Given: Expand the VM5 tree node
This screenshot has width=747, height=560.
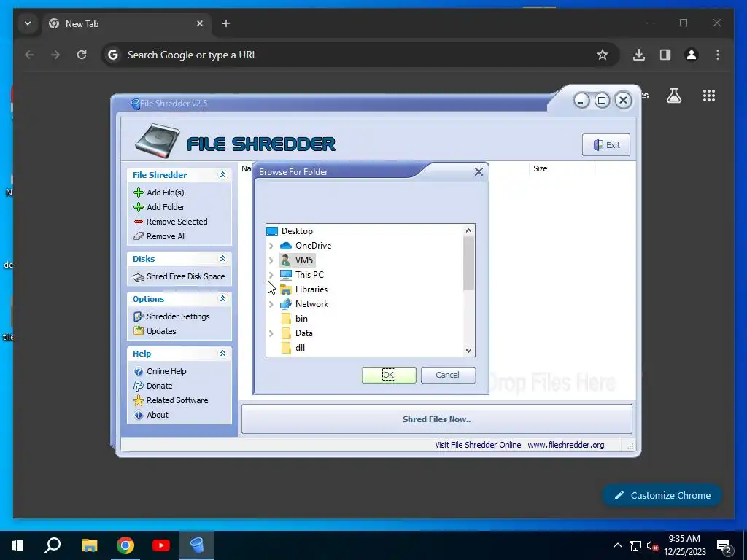Looking at the screenshot, I should 271,260.
